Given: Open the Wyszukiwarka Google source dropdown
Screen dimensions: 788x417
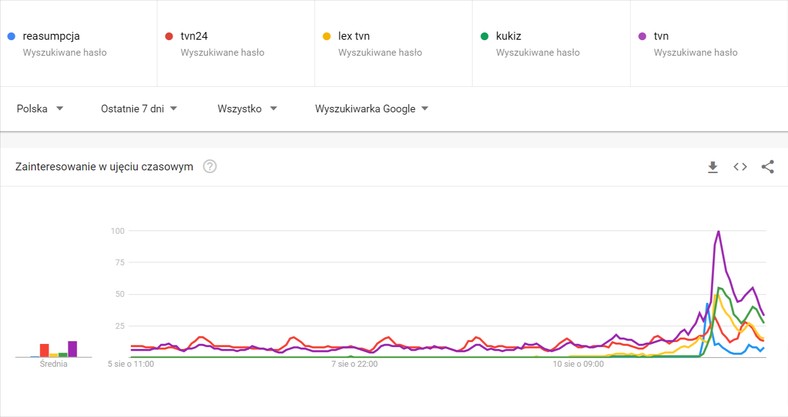Looking at the screenshot, I should tap(371, 109).
